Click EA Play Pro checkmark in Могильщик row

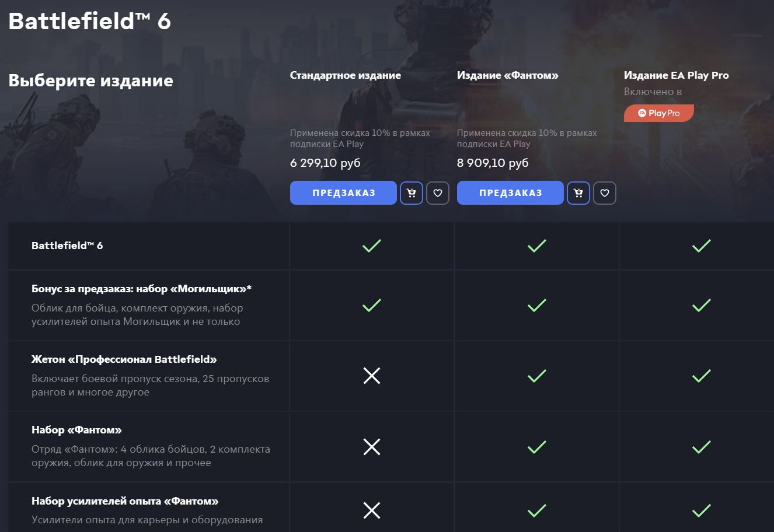point(702,305)
